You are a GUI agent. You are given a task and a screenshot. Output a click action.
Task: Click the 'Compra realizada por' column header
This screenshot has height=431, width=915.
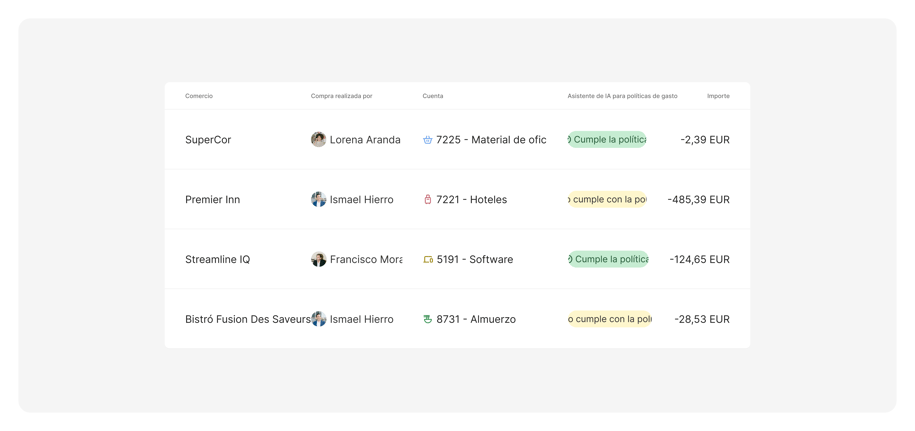341,96
